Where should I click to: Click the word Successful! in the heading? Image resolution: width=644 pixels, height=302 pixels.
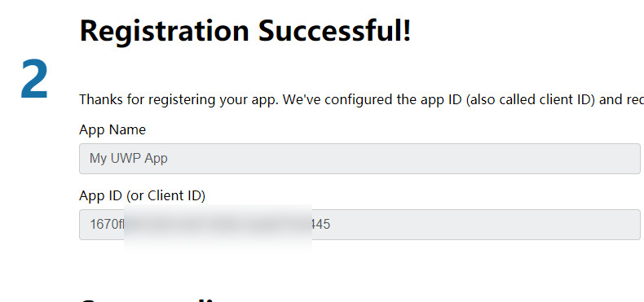pyautogui.click(x=334, y=30)
